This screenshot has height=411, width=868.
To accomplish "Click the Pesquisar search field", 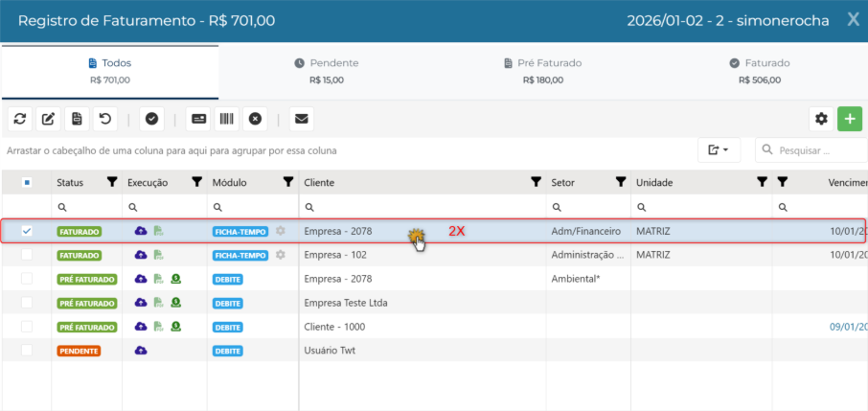I will [x=811, y=150].
